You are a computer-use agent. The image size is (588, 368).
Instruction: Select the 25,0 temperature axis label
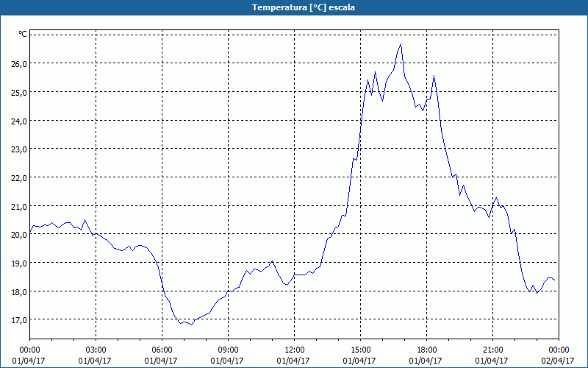tap(20, 92)
